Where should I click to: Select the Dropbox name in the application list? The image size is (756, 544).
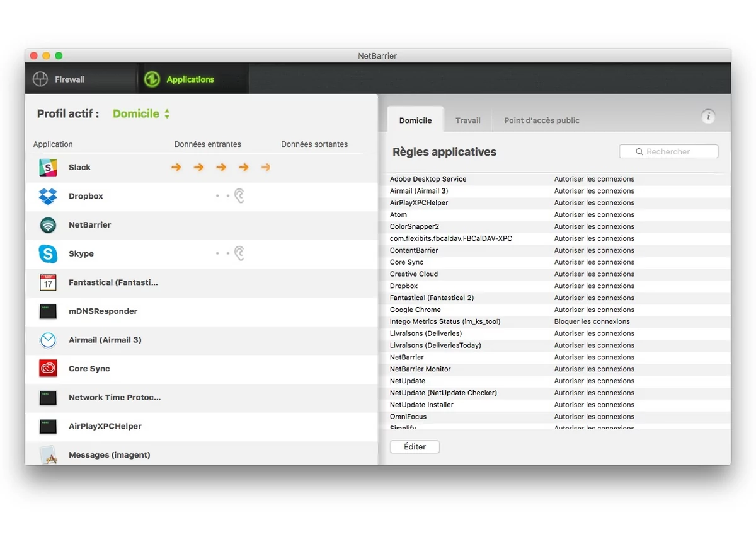click(x=86, y=196)
